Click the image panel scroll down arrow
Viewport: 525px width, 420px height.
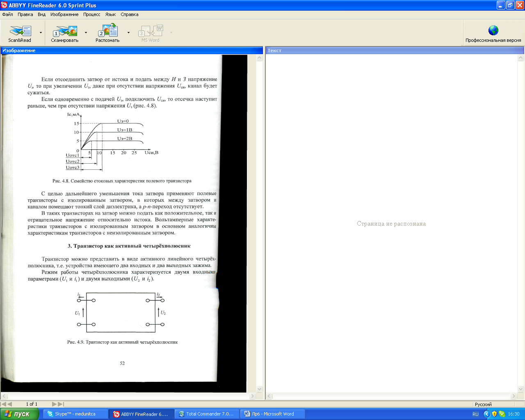pos(259,389)
